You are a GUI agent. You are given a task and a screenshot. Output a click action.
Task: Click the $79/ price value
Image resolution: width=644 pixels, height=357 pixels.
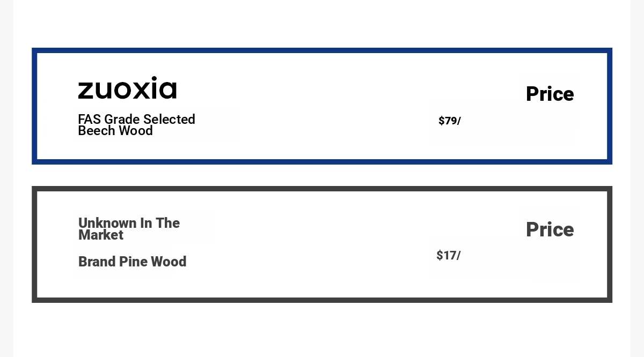[450, 121]
